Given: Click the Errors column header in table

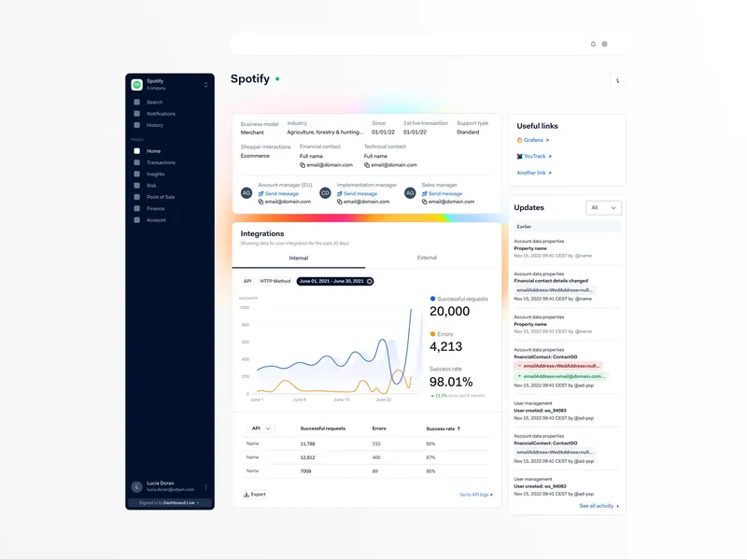Looking at the screenshot, I should [x=379, y=428].
